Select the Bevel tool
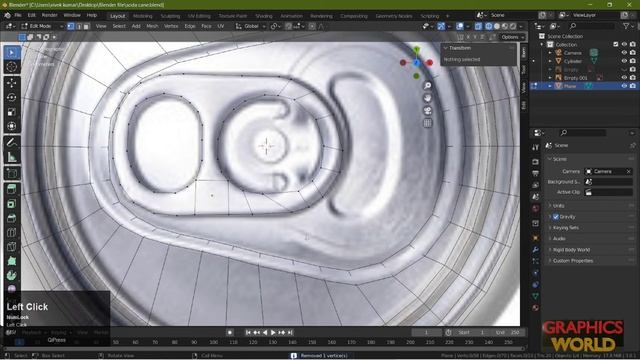This screenshot has height=360, width=640. click(x=11, y=218)
